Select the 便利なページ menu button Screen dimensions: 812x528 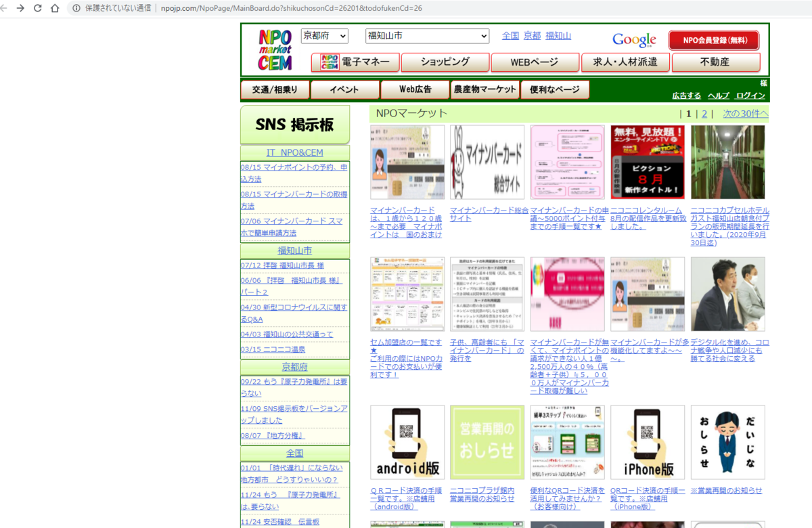555,90
